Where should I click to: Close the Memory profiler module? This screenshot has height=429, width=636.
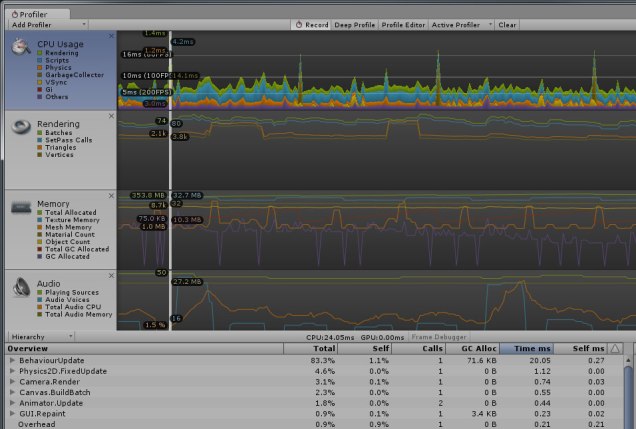[x=111, y=196]
